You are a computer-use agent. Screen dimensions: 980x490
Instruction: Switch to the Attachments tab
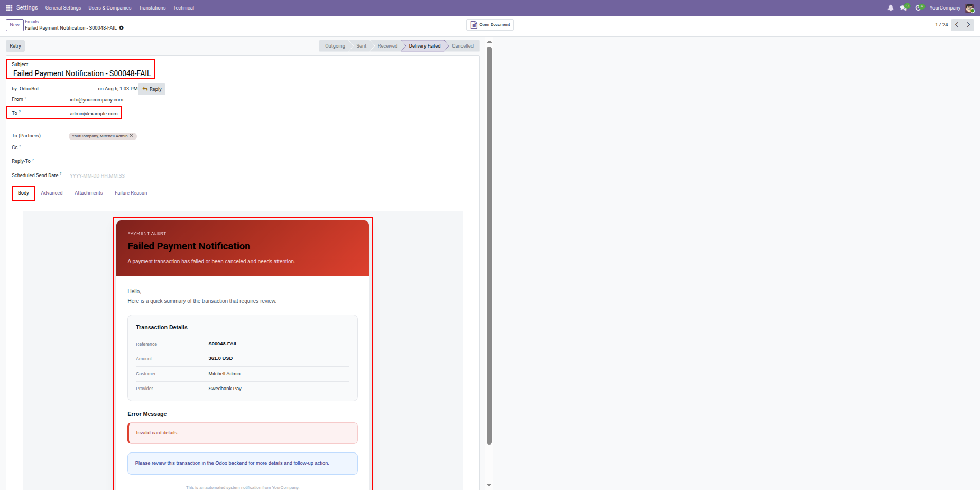point(89,193)
